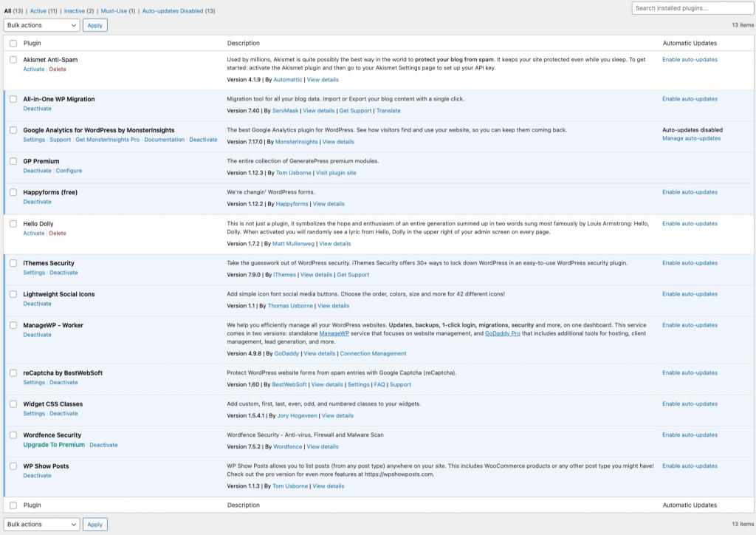The image size is (756, 535).
Task: Deactivate All-in-One WP Migration
Action: click(x=37, y=109)
